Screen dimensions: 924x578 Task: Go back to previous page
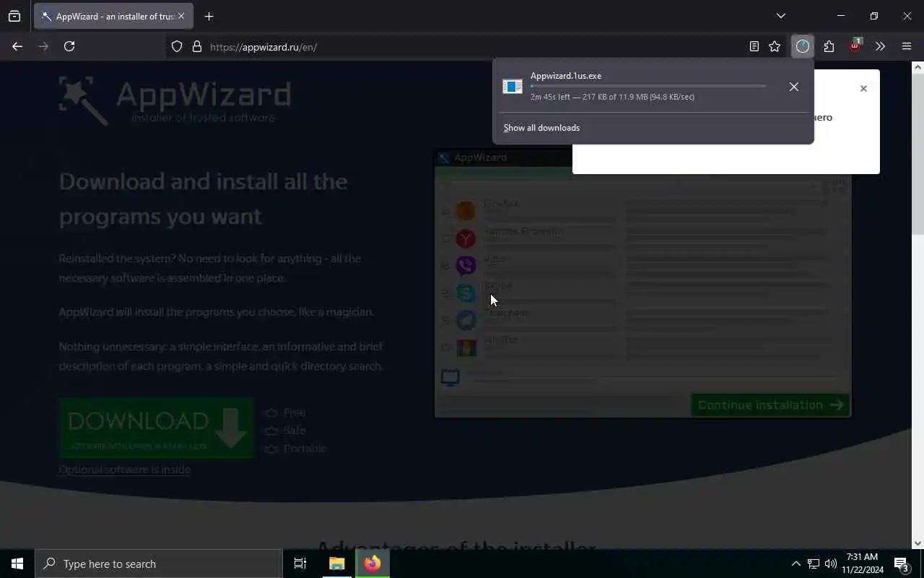pyautogui.click(x=17, y=46)
